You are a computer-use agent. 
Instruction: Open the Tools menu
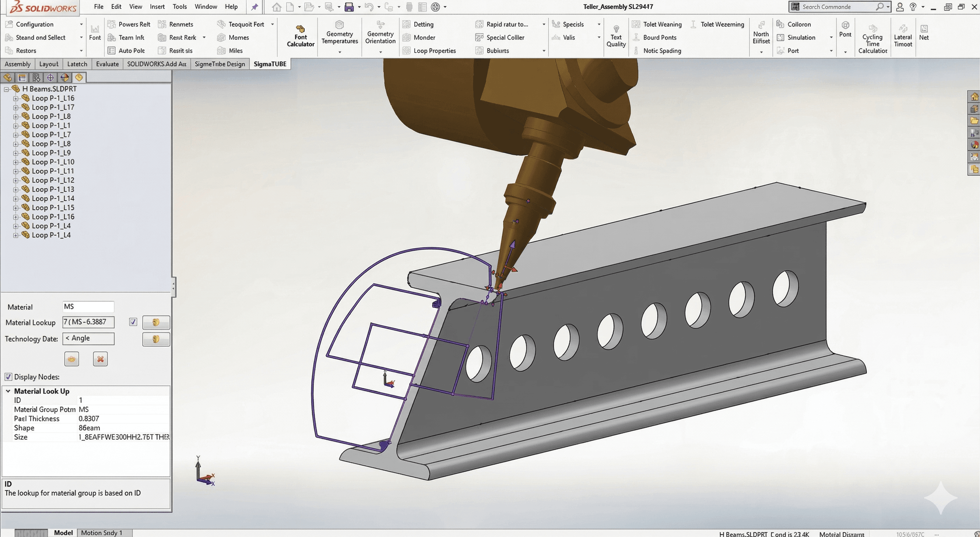tap(180, 7)
